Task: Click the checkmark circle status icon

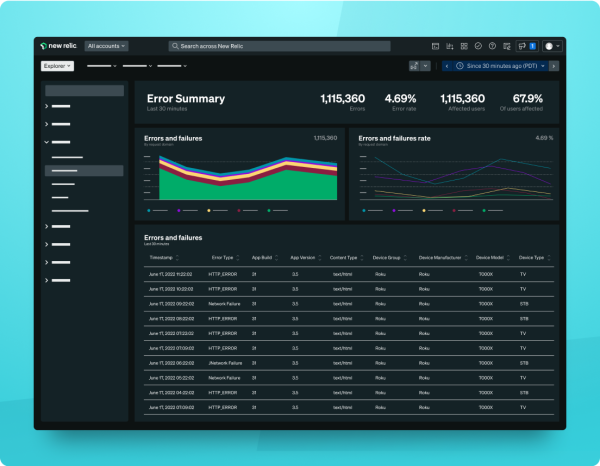Action: [478, 46]
